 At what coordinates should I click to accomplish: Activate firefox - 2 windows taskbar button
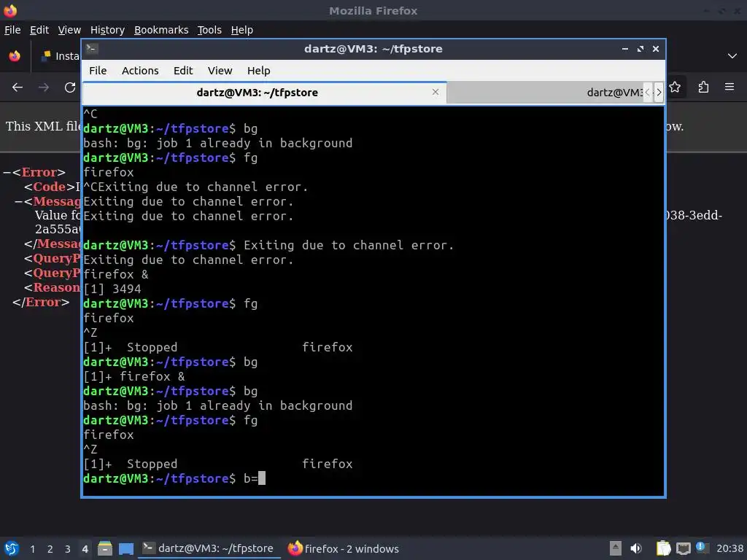[344, 548]
